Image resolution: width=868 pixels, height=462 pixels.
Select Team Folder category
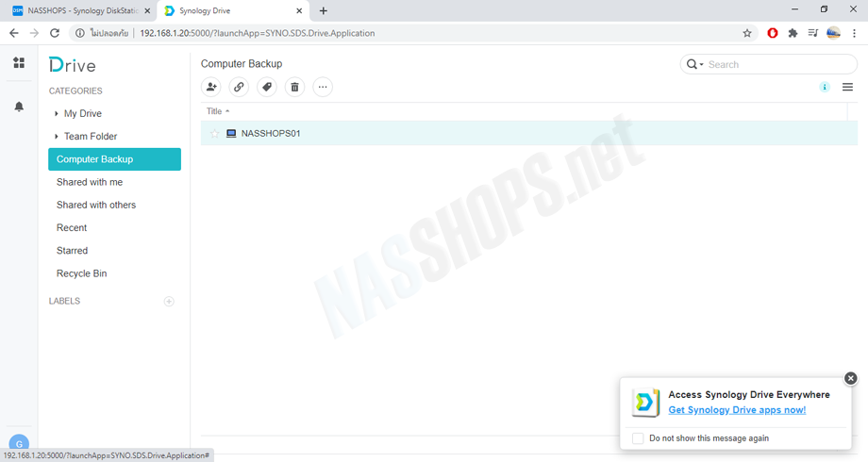[x=91, y=136]
